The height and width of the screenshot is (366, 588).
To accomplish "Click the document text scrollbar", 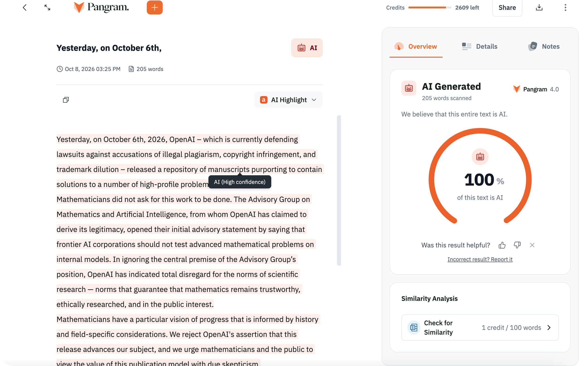I will click(x=339, y=190).
